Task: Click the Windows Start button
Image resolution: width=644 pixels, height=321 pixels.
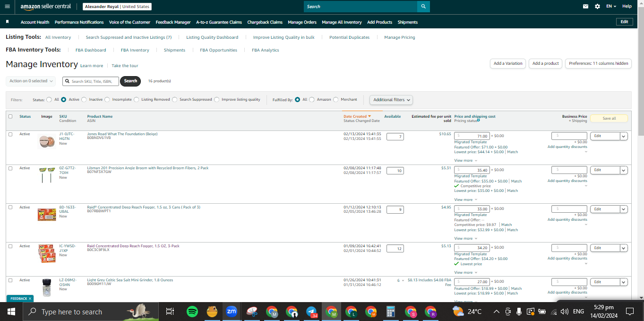Action: pyautogui.click(x=11, y=312)
